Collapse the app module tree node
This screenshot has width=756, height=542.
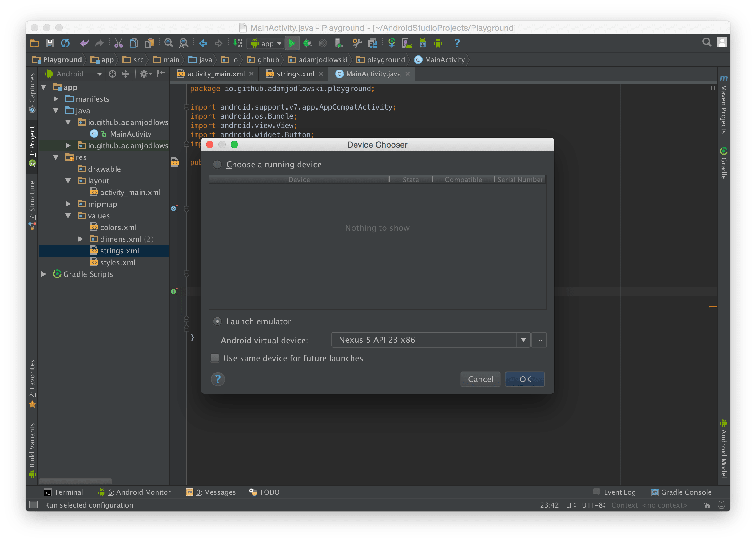tap(44, 87)
